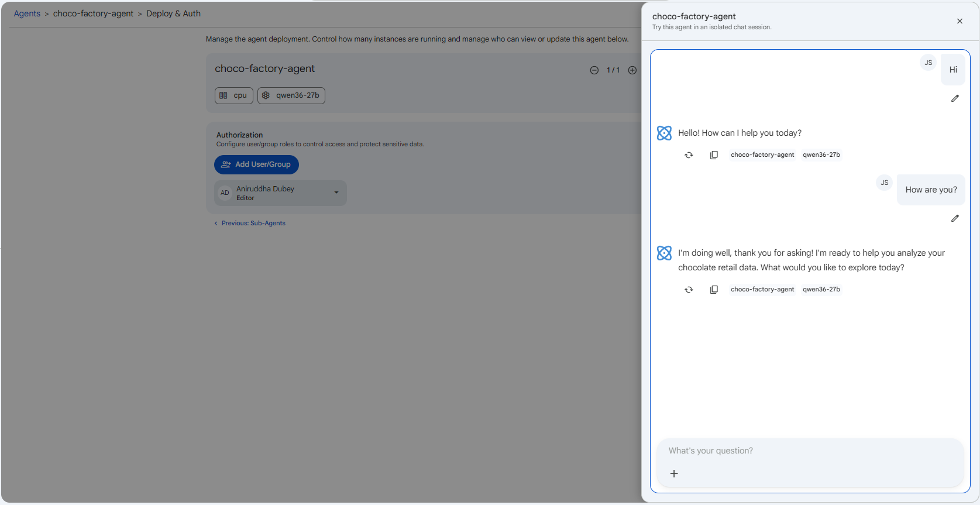Edit the 'Hi' message with pencil icon

(x=955, y=98)
